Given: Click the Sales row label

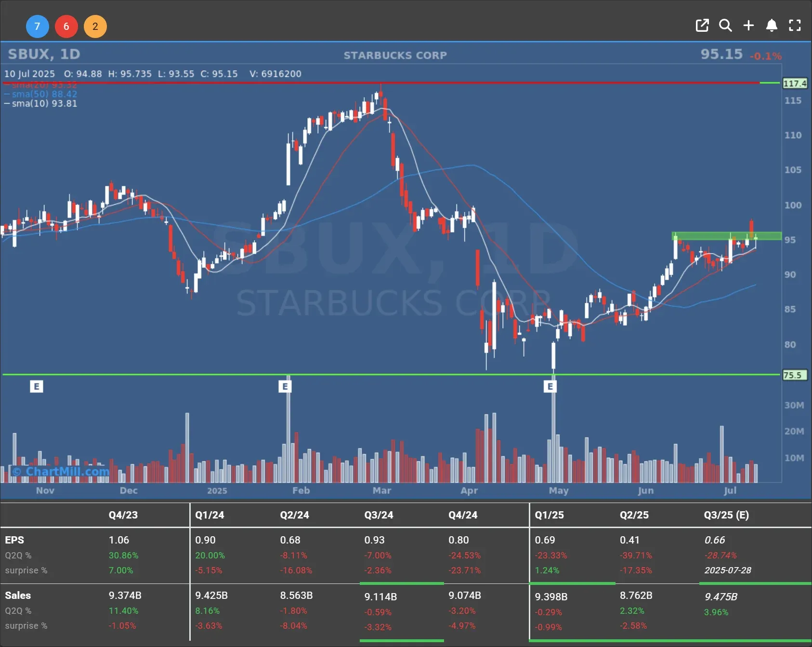Looking at the screenshot, I should coord(18,595).
